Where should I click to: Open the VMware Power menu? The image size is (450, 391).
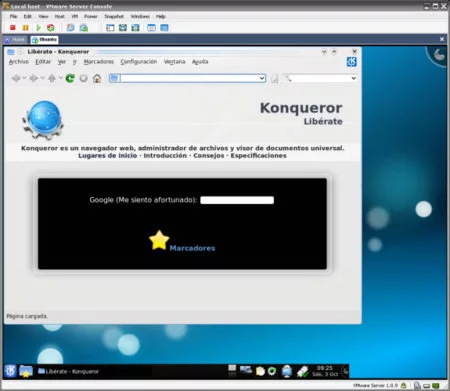pos(91,16)
